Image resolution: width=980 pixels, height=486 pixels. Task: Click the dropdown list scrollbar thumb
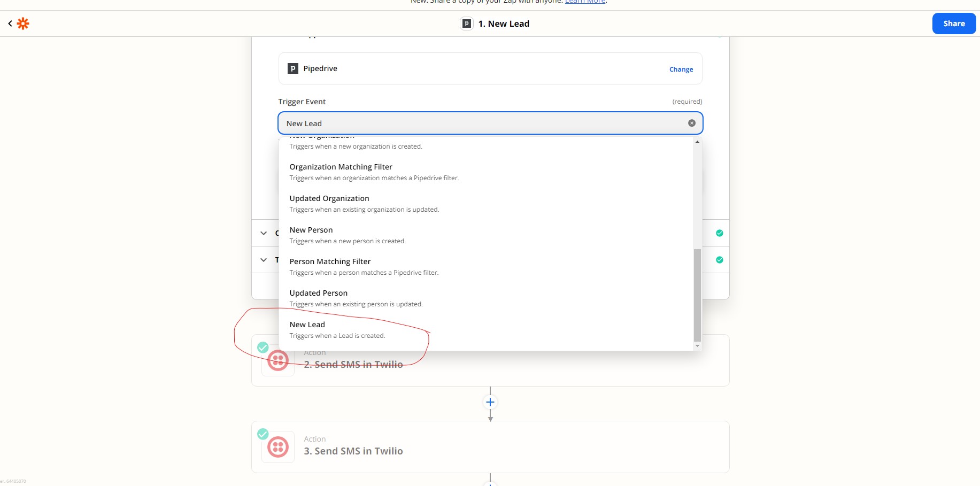[x=697, y=295]
